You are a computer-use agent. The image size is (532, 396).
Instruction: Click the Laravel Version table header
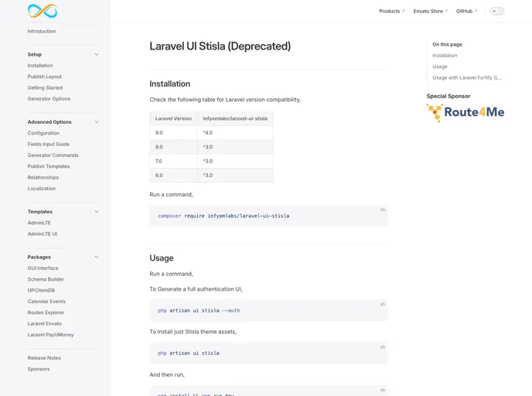pyautogui.click(x=173, y=118)
